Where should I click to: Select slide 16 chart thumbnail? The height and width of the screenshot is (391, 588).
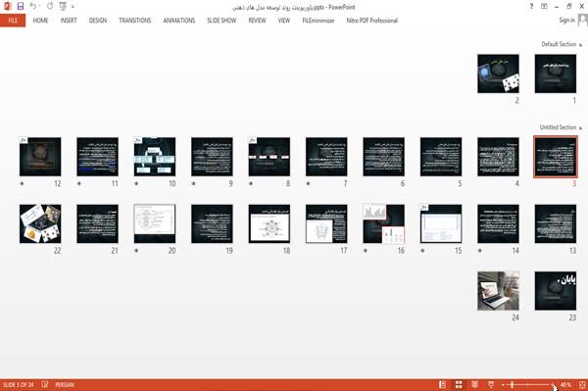pyautogui.click(x=383, y=223)
